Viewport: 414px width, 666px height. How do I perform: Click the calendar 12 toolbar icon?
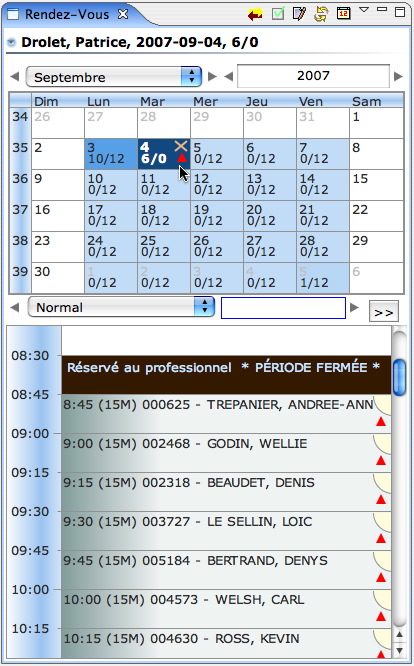[344, 13]
